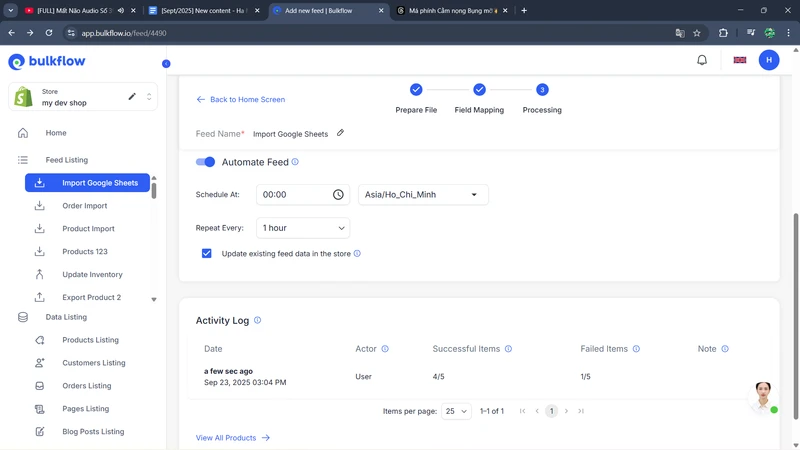Click the user avatar H icon

click(x=769, y=60)
